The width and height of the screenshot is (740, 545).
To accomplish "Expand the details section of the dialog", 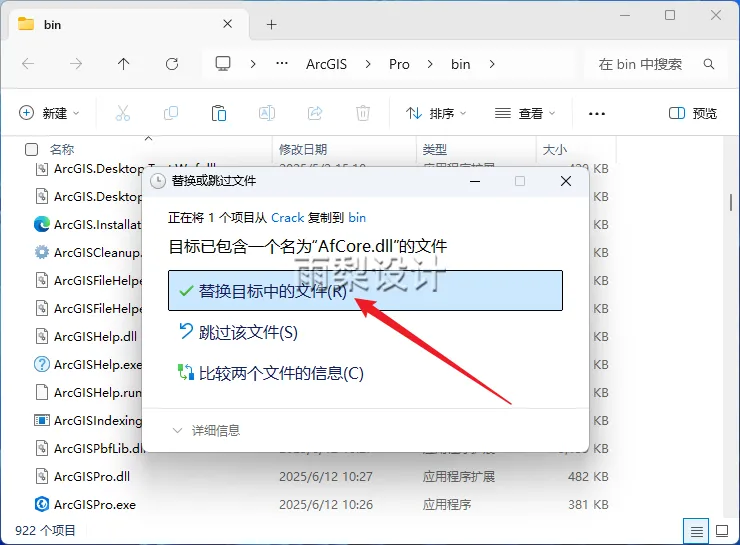I will (206, 430).
